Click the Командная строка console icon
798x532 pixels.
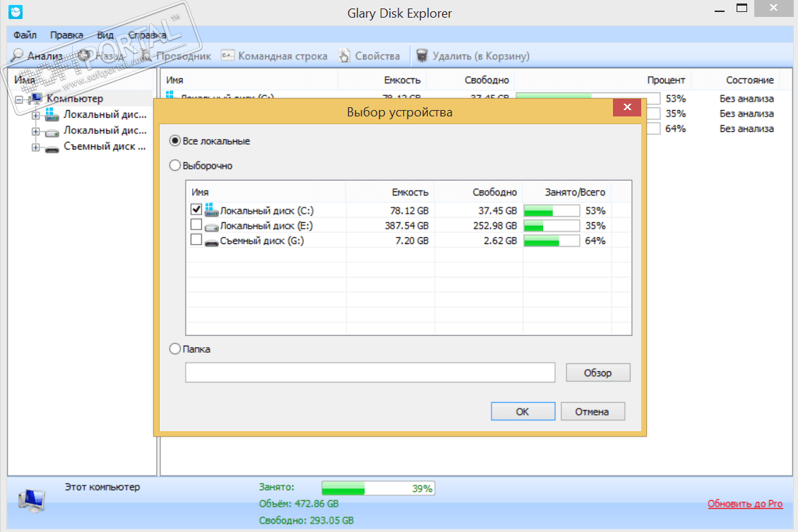[227, 55]
